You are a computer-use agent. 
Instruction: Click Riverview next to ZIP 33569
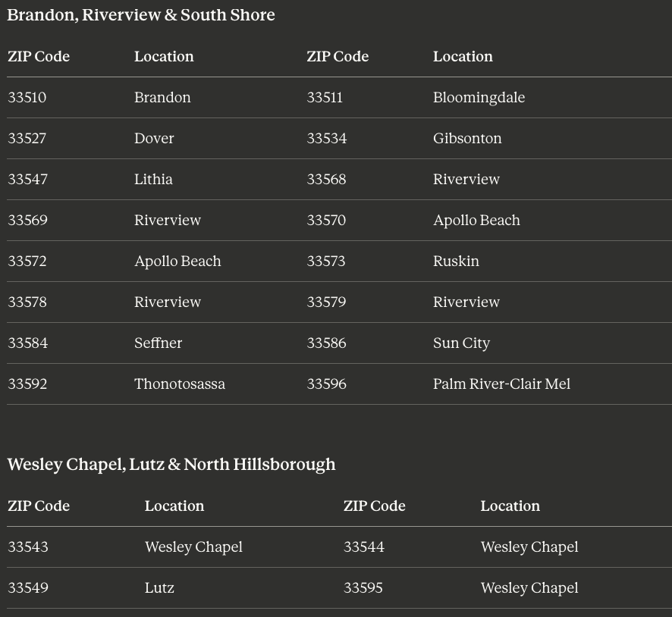[x=168, y=220]
